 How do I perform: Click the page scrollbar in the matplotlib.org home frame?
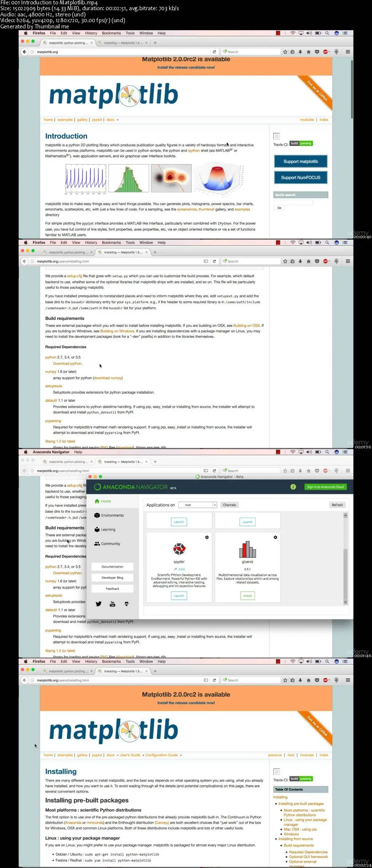point(352,89)
